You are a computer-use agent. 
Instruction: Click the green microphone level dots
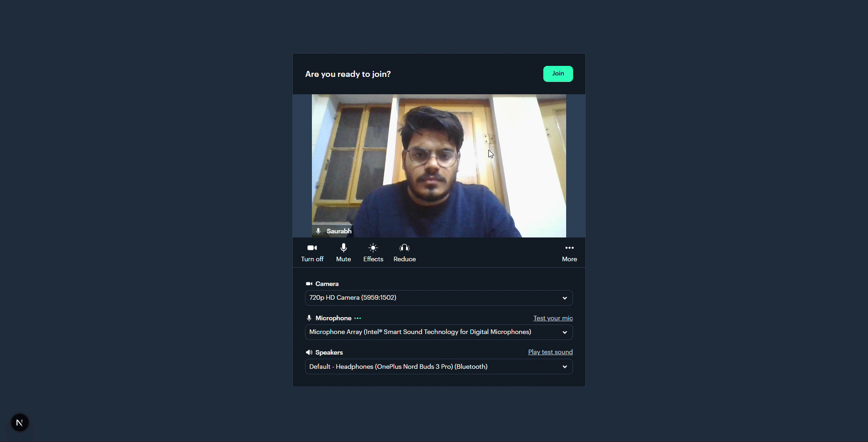pos(358,318)
